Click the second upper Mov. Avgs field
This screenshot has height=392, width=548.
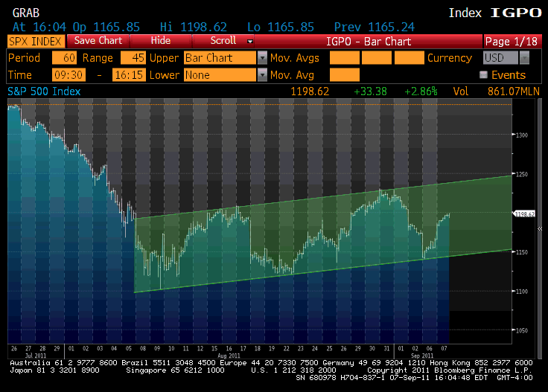coord(377,58)
